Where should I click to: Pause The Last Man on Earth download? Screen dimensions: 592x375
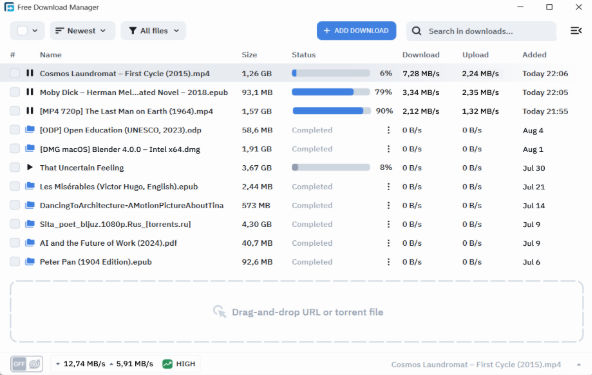pos(30,111)
